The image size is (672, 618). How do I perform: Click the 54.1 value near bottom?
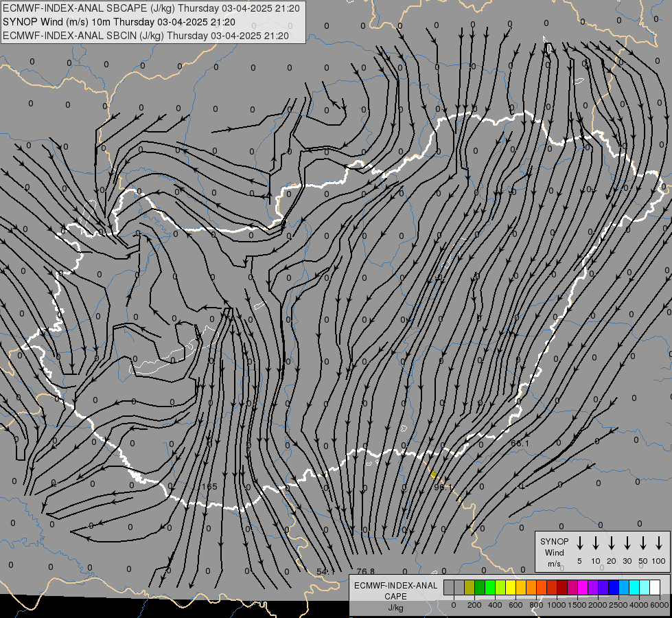pyautogui.click(x=326, y=572)
